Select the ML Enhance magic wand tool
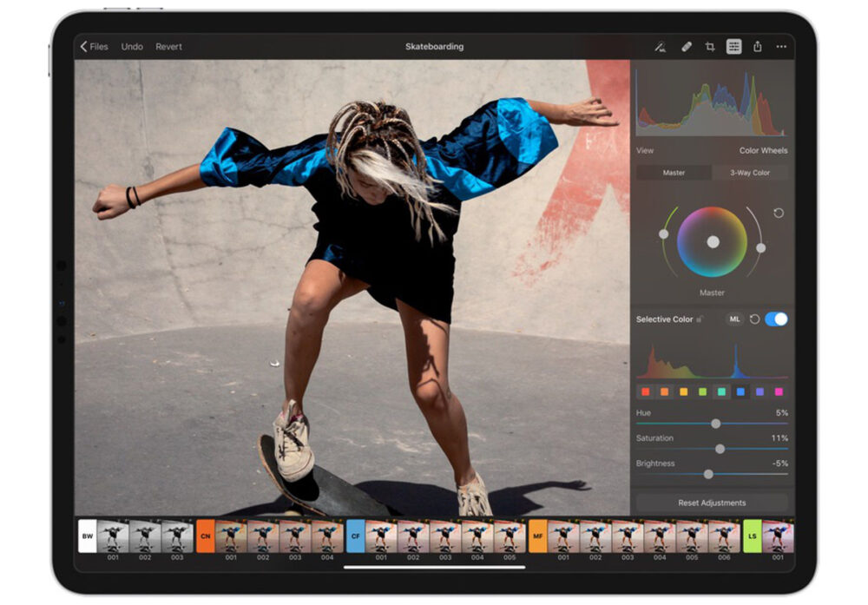The width and height of the screenshot is (868, 605). point(661,46)
